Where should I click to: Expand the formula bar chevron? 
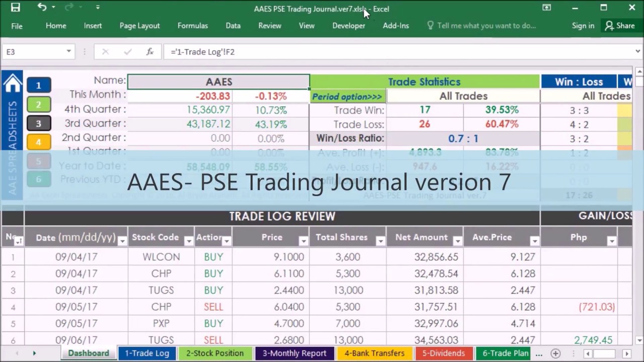(x=637, y=52)
